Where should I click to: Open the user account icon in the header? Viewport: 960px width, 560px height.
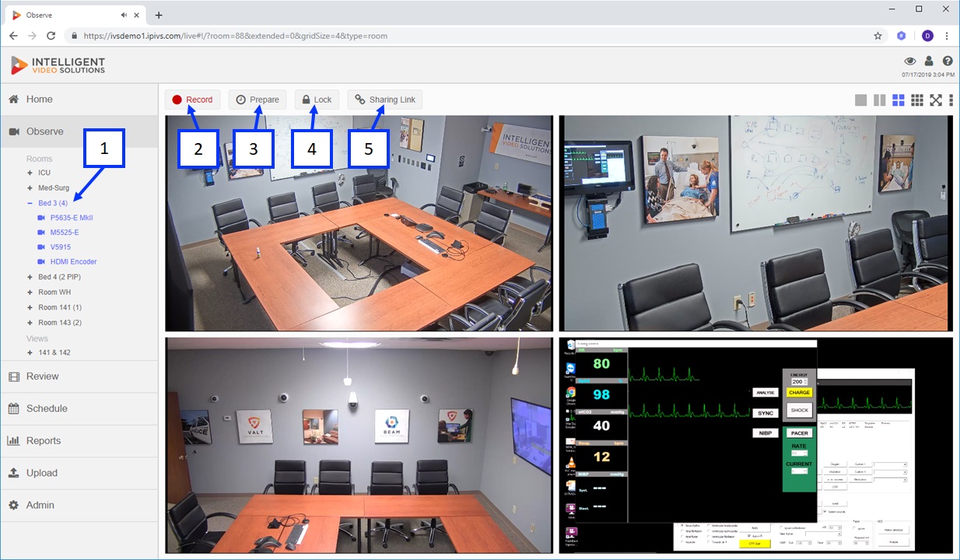click(929, 61)
